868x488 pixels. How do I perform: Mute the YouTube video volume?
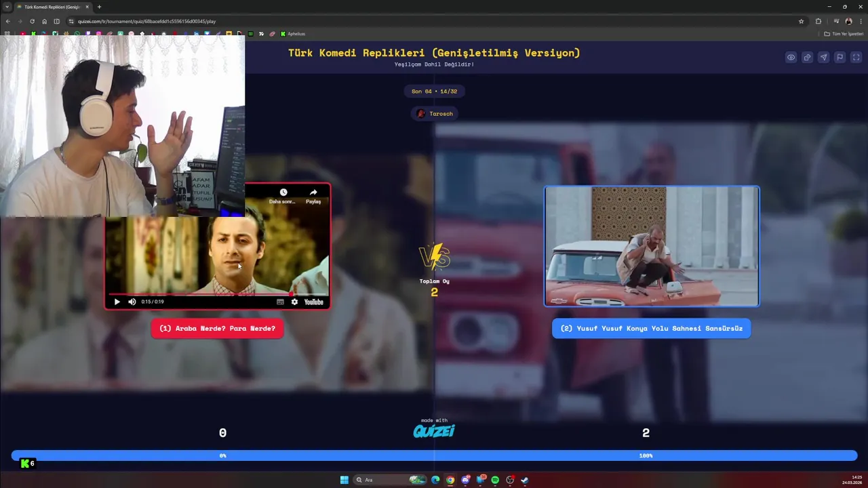[132, 302]
